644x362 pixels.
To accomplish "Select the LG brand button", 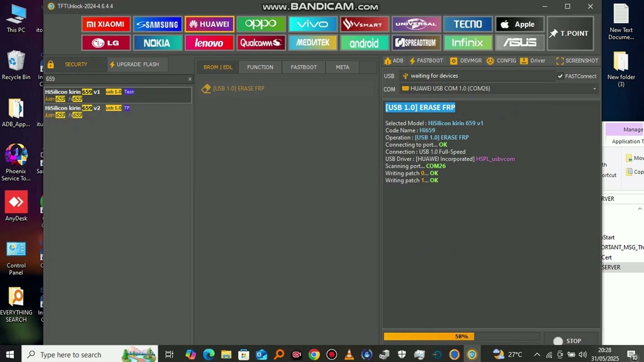I will 106,43.
